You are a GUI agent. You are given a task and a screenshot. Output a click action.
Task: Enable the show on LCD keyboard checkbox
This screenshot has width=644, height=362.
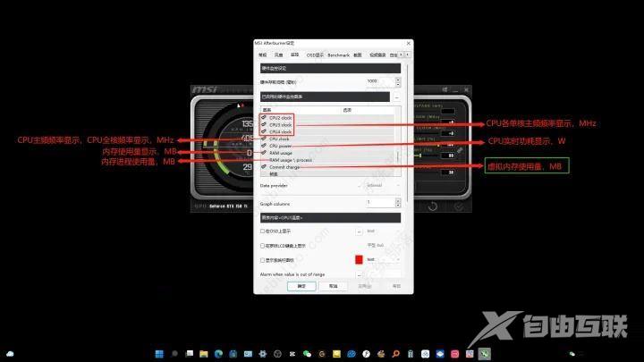pos(262,246)
